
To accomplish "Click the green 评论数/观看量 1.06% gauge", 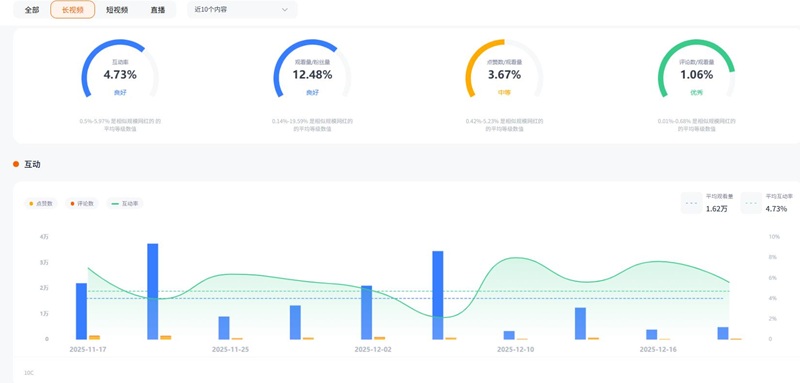I will pos(696,69).
